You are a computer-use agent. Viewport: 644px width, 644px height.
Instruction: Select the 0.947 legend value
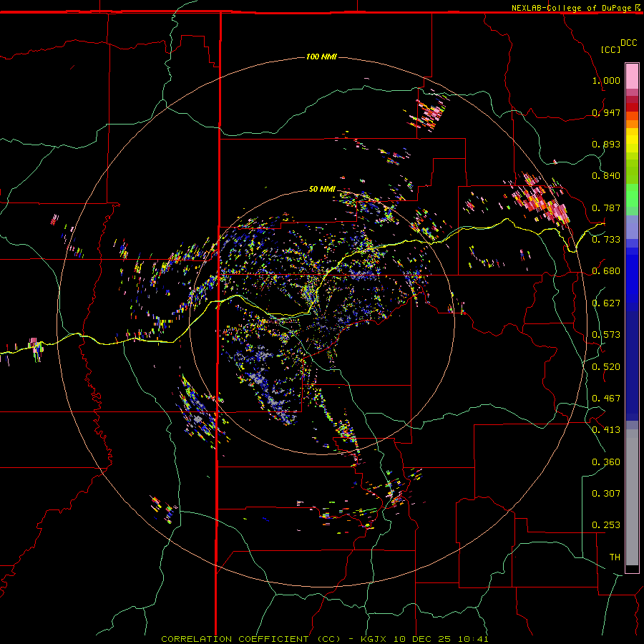pos(606,112)
